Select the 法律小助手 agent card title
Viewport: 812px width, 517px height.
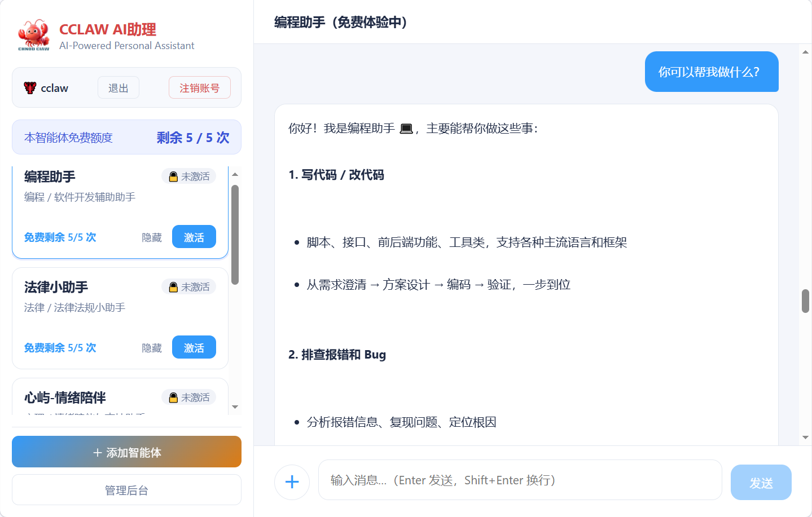(x=56, y=287)
